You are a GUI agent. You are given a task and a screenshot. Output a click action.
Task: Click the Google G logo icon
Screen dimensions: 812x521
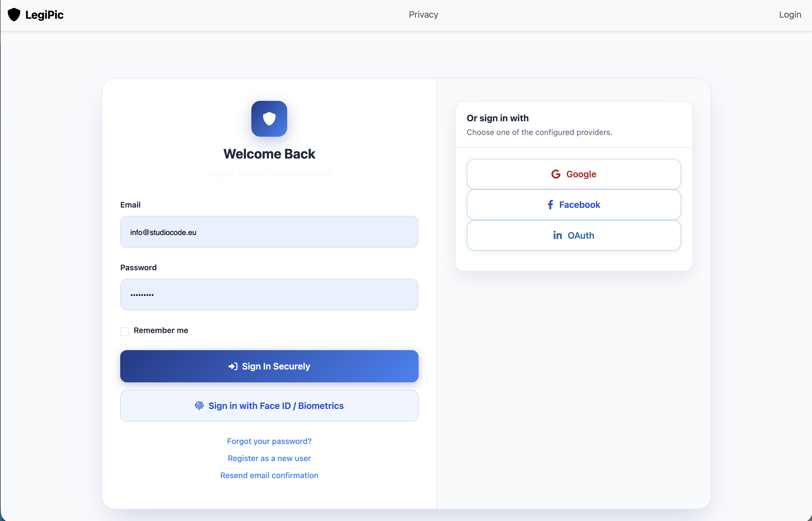pyautogui.click(x=556, y=174)
